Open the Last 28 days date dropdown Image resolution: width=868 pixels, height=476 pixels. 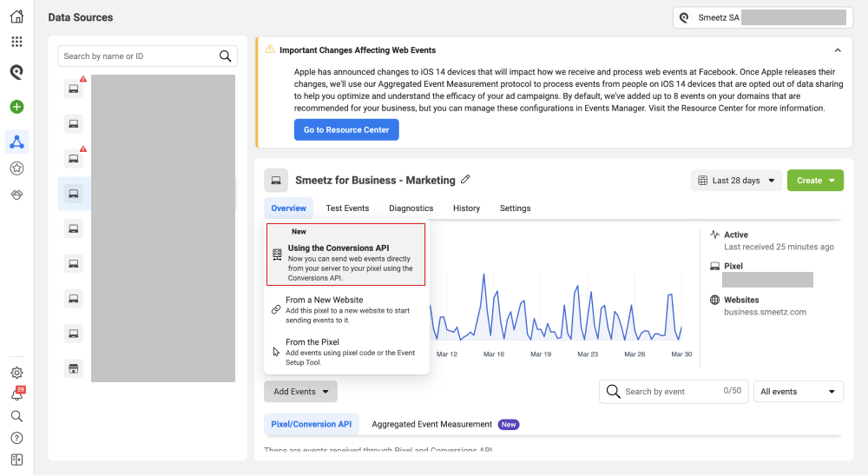(736, 181)
